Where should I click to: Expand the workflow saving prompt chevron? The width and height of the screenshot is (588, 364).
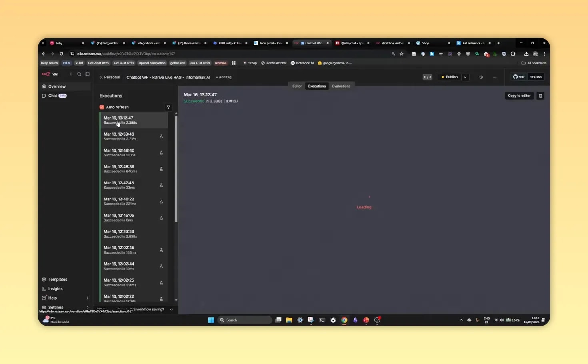[171, 309]
